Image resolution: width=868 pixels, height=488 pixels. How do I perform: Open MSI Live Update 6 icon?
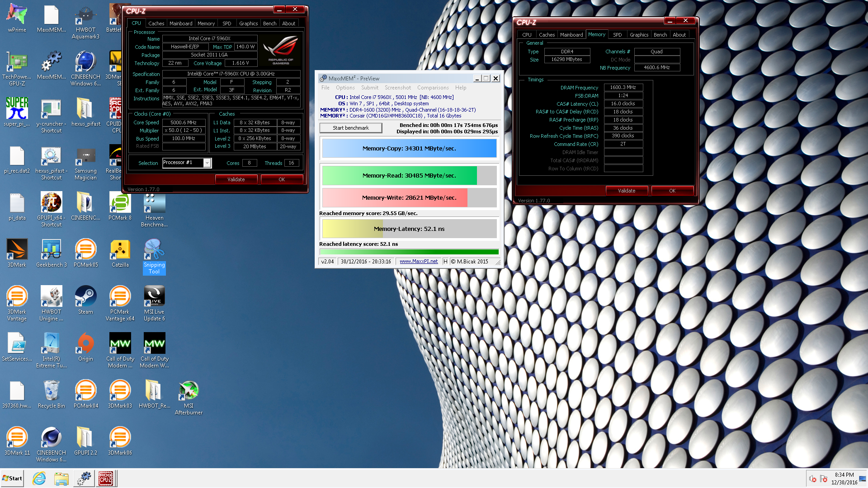point(154,303)
